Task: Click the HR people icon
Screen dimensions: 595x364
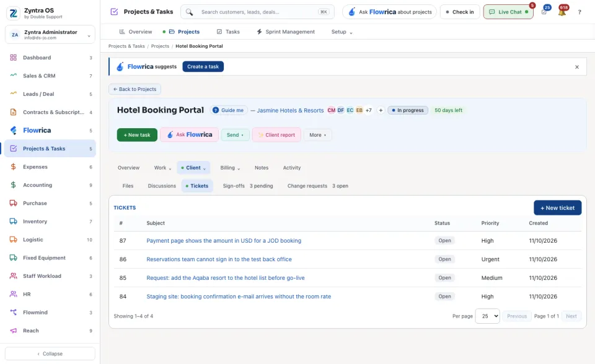Action: [x=13, y=294]
